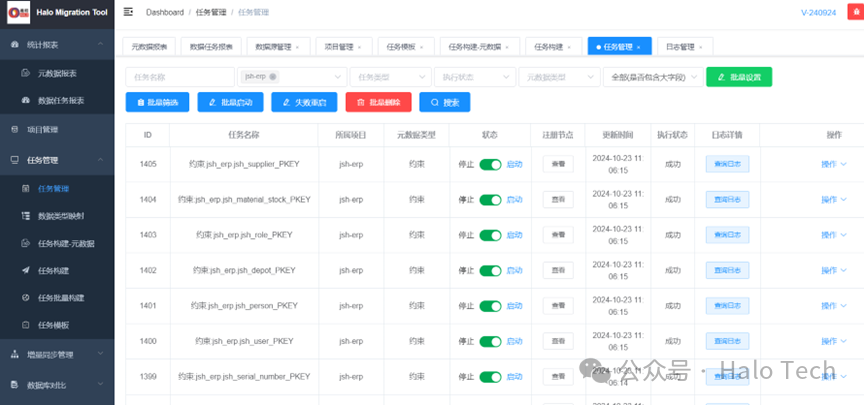The height and width of the screenshot is (405, 864).
Task: Click the 任务批量构建 sidebar icon
Action: point(25,298)
